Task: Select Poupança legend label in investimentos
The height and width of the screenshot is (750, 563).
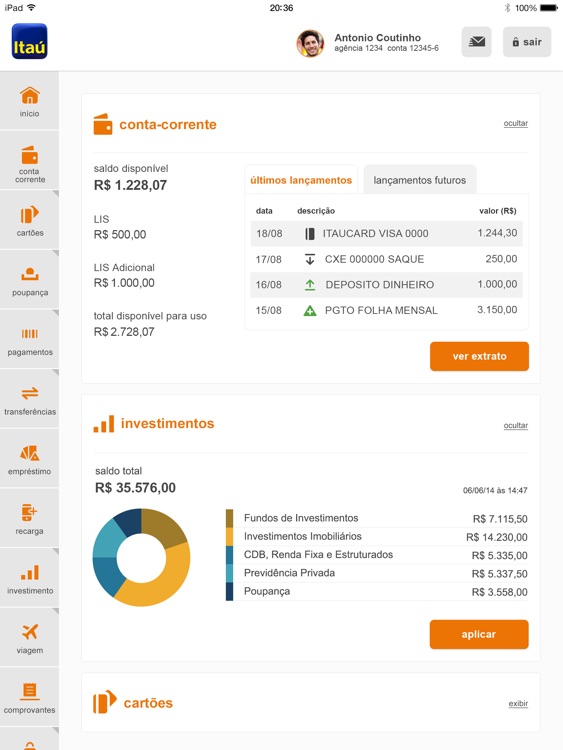Action: pos(267,592)
